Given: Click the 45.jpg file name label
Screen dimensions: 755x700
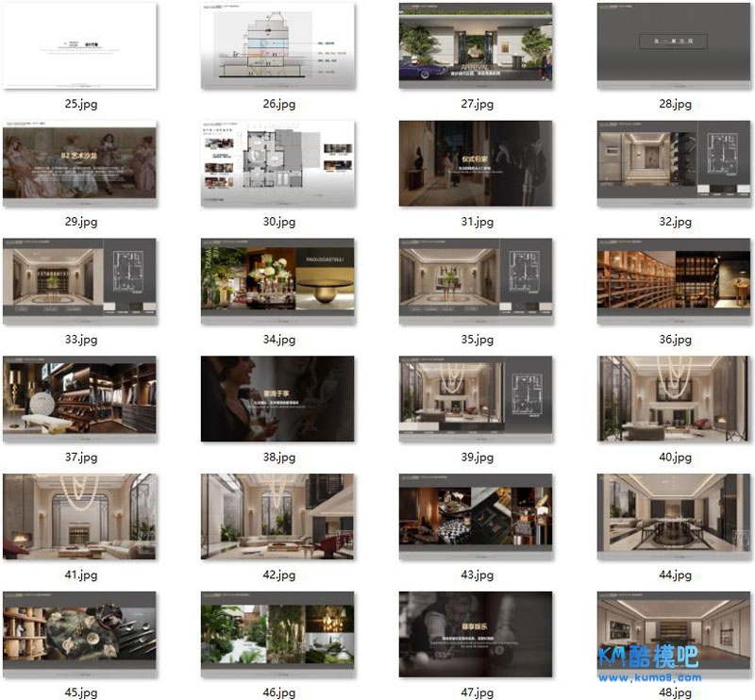Looking at the screenshot, I should click(x=80, y=692).
